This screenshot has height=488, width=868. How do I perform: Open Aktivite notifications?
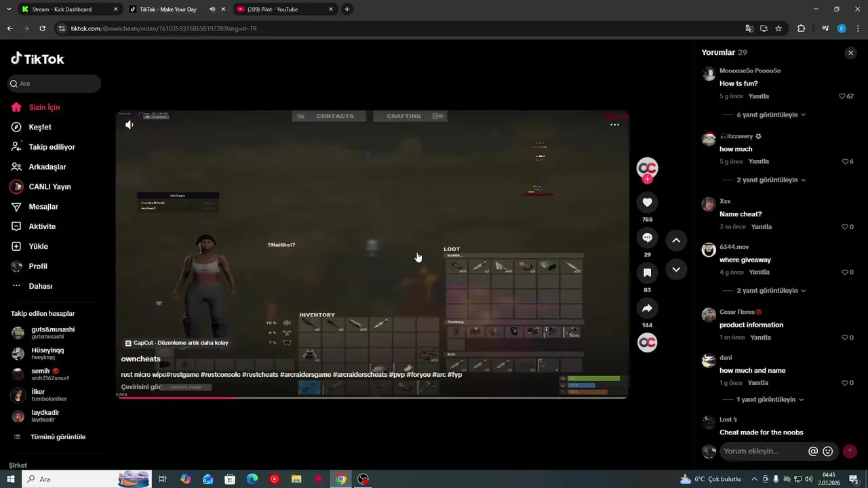click(x=42, y=226)
